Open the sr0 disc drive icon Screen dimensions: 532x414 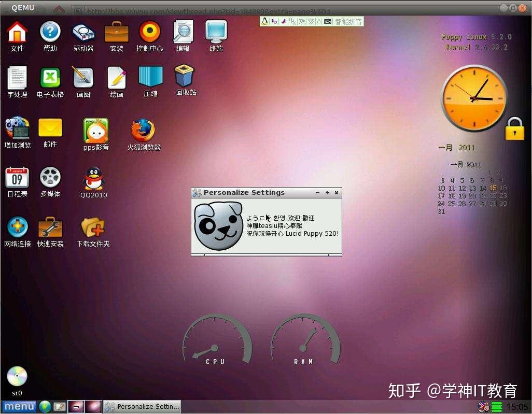click(17, 376)
